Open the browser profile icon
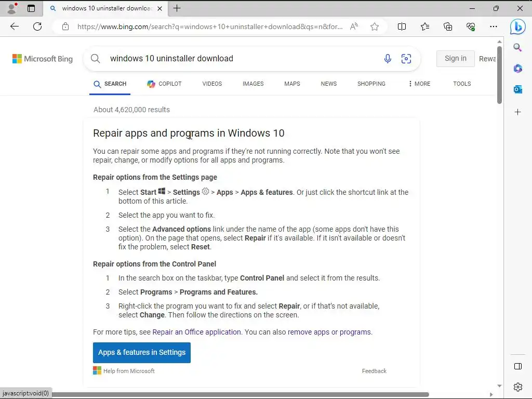The width and height of the screenshot is (532, 399). (12, 8)
